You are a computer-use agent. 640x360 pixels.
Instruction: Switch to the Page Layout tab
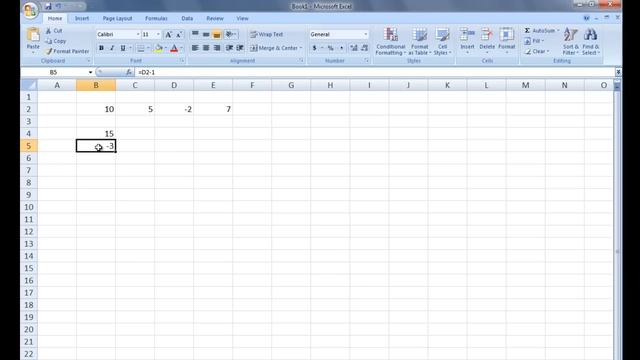coord(118,18)
